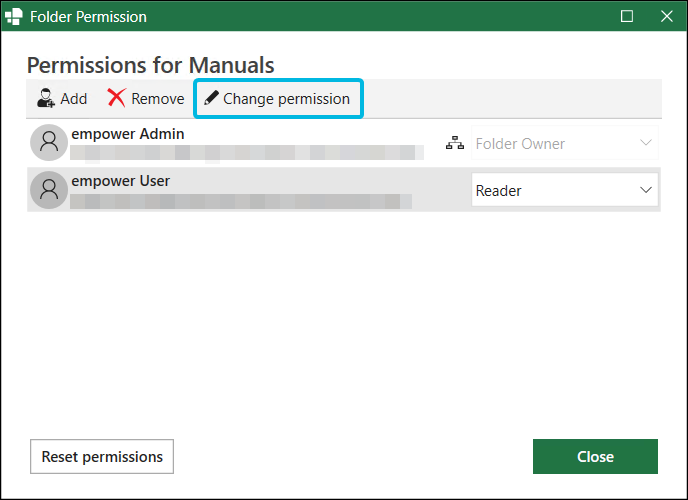This screenshot has height=500, width=688.
Task: Click Change permission in the toolbar
Action: click(x=278, y=99)
